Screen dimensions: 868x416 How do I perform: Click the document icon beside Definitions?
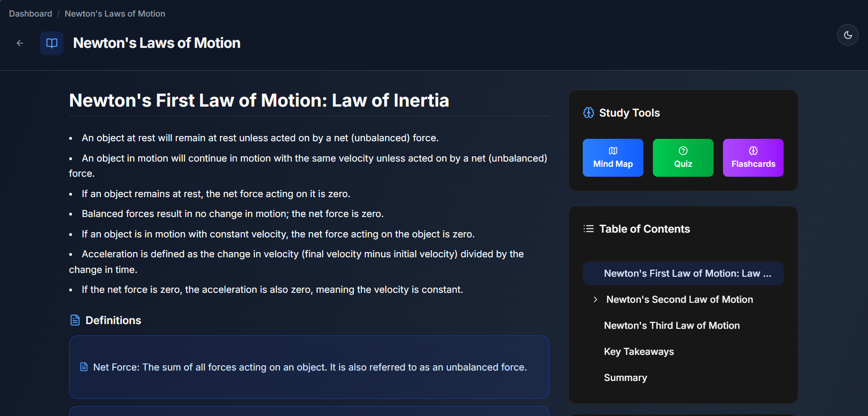tap(75, 320)
